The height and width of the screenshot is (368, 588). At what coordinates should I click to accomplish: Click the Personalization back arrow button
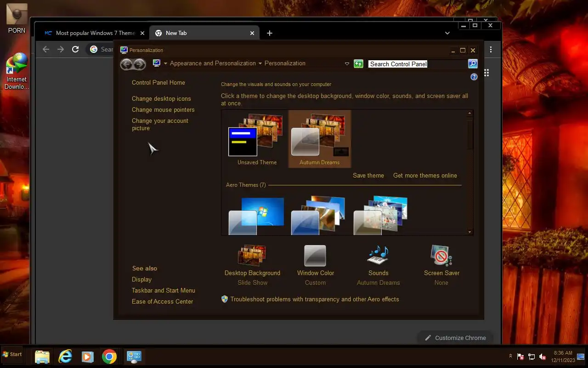[126, 64]
